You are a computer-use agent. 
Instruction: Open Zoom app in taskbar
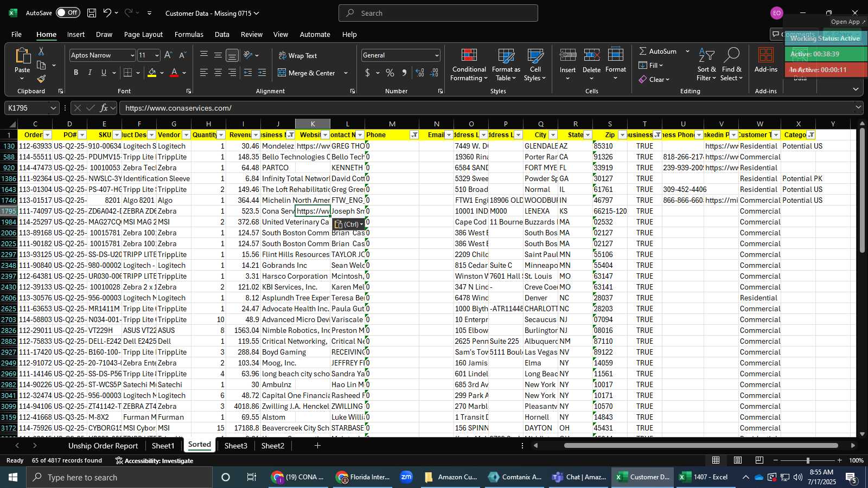point(406,477)
